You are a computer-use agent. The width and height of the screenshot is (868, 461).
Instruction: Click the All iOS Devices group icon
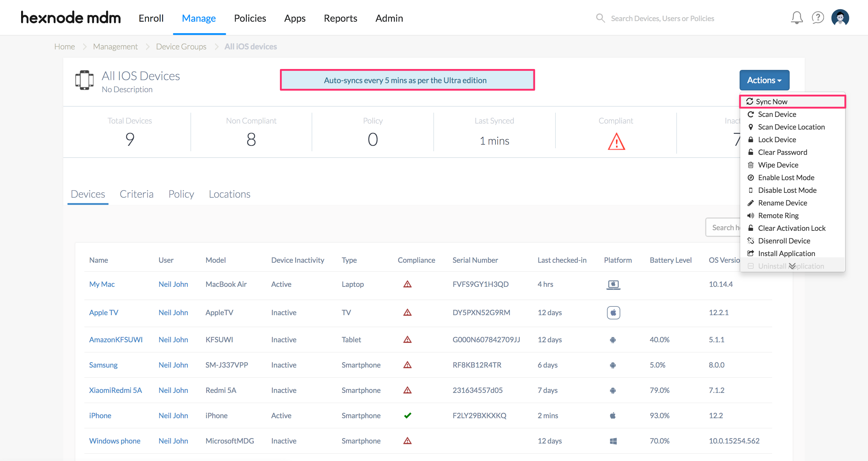[x=84, y=80]
